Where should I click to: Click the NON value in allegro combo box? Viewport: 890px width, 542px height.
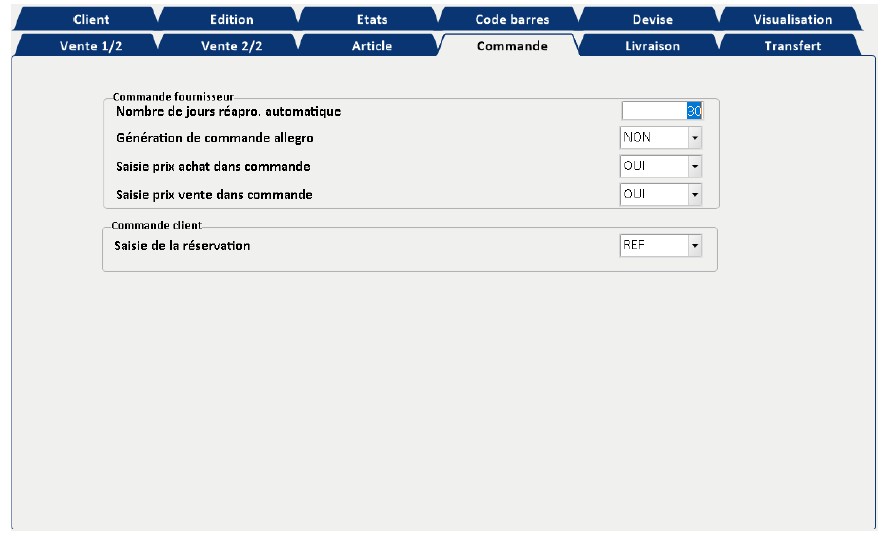click(x=653, y=139)
